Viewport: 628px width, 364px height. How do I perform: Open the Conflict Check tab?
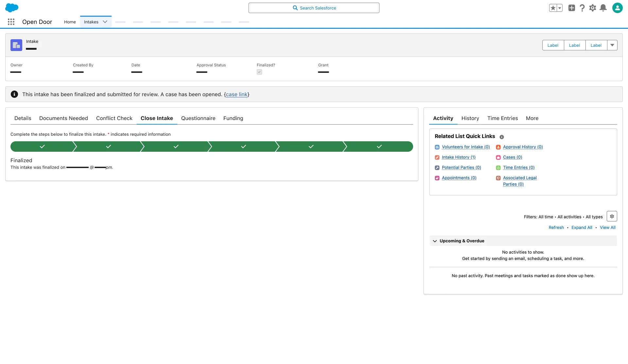coord(114,118)
